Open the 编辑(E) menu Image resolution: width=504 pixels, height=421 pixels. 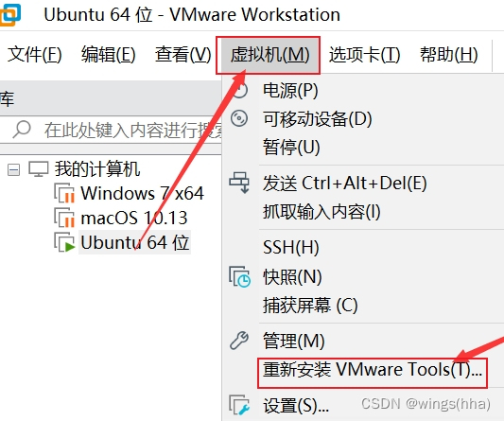point(109,54)
